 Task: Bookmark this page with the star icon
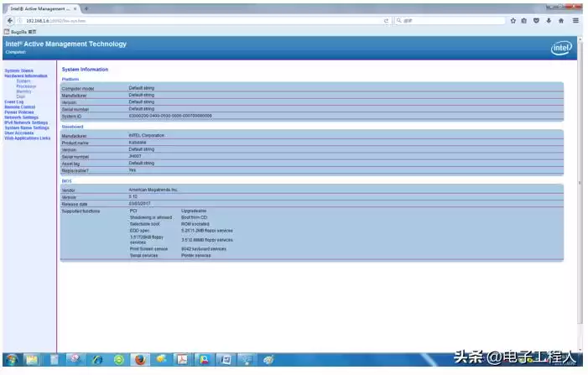click(x=513, y=20)
